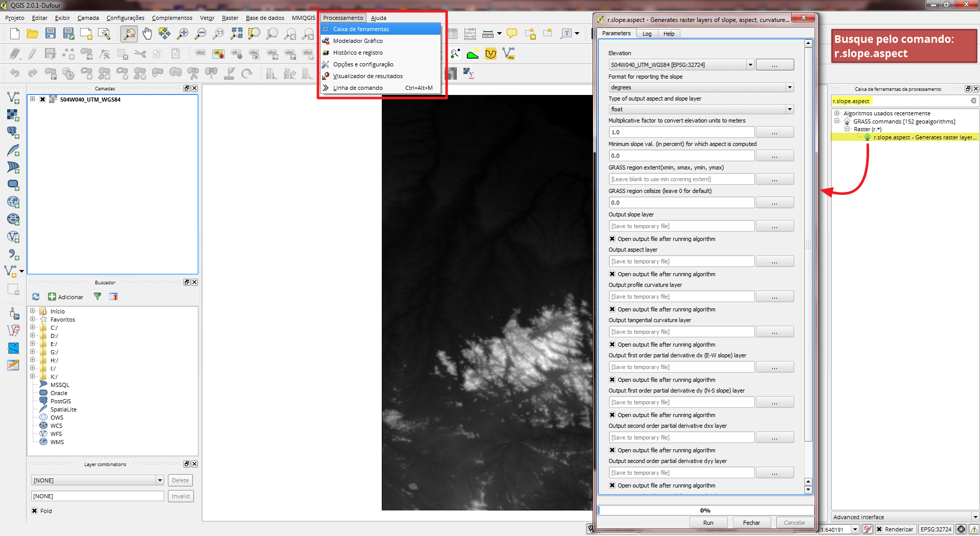
Task: Click the 0% progress bar
Action: 705,510
